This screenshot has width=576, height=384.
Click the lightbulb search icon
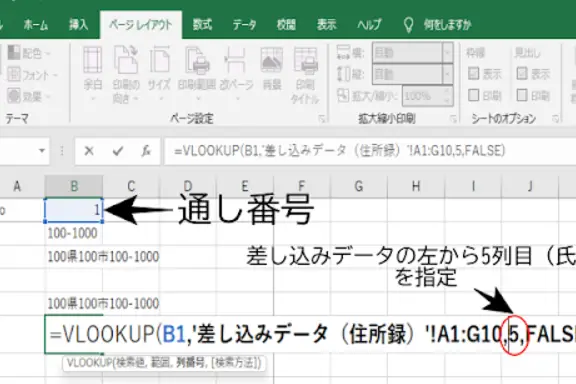coord(408,25)
